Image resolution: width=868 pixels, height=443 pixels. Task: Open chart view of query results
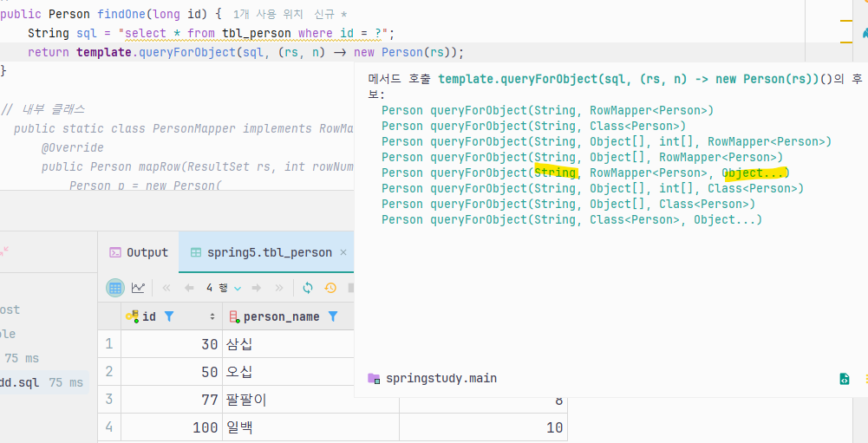pyautogui.click(x=138, y=288)
